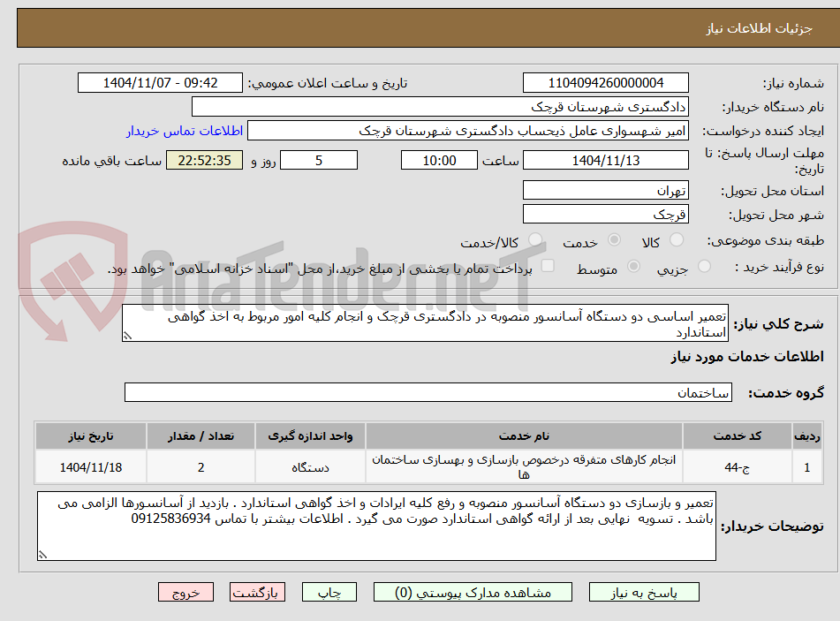Click the پاسخ به نیاز button
The height and width of the screenshot is (621, 840).
point(644,593)
